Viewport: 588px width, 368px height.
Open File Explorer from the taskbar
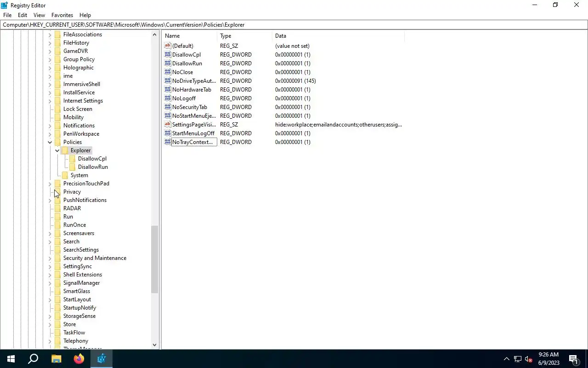click(56, 359)
